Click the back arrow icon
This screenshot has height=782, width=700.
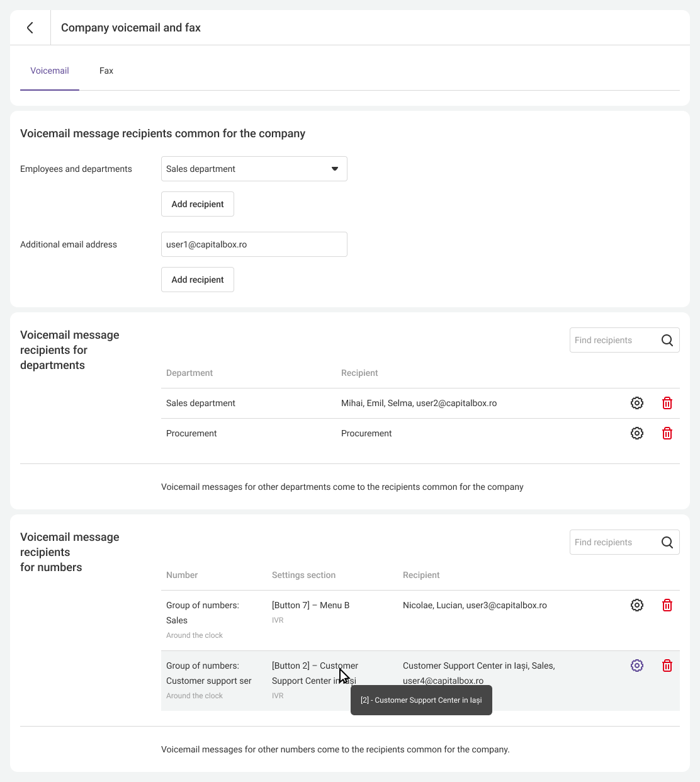coord(30,28)
